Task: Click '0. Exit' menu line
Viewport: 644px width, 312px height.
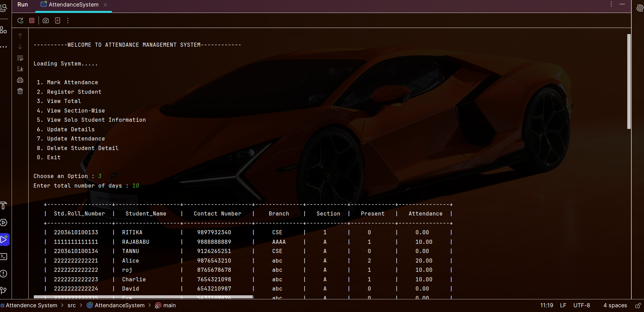Action: tap(49, 158)
